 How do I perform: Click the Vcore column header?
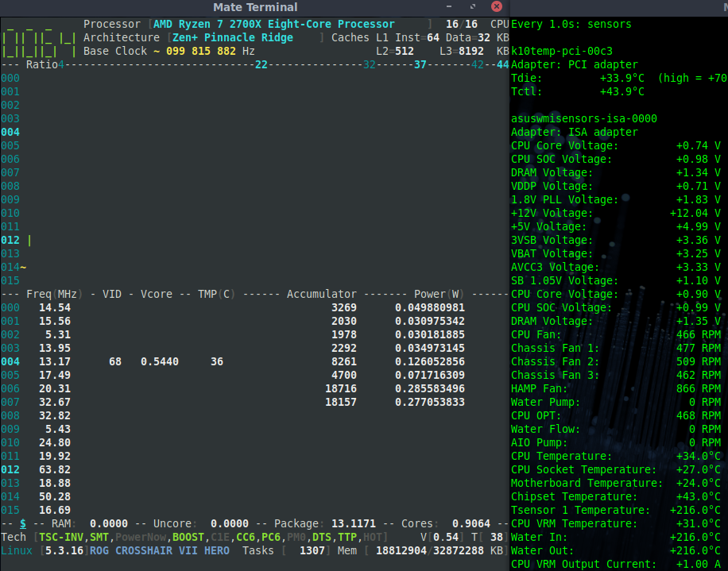point(157,294)
